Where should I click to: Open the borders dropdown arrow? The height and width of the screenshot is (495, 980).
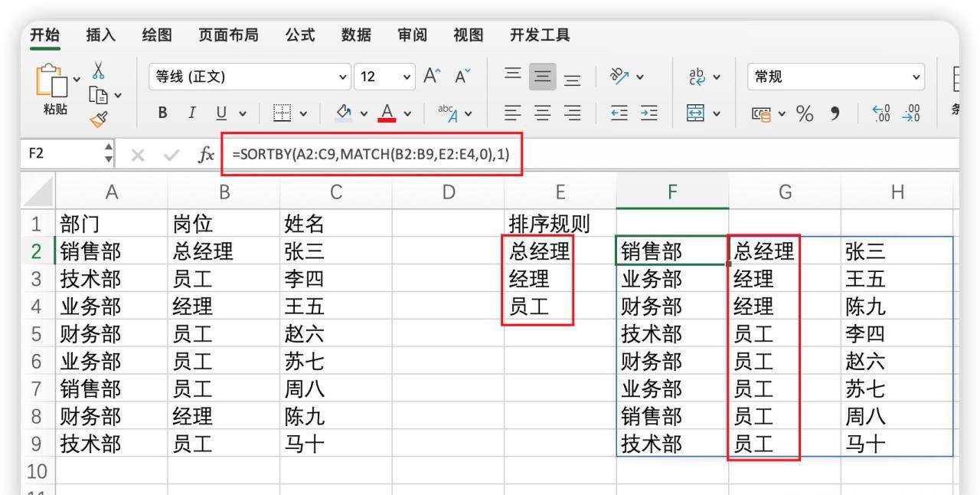pyautogui.click(x=302, y=116)
